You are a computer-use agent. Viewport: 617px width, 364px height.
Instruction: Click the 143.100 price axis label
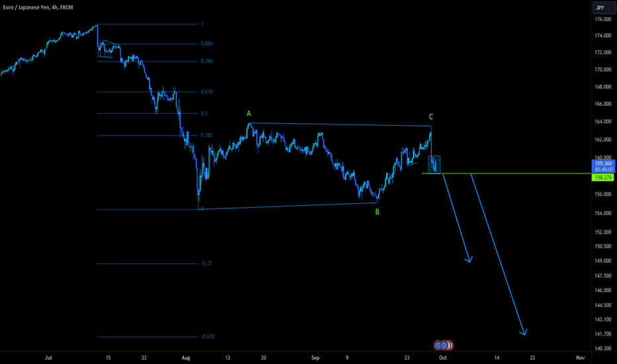(x=603, y=320)
